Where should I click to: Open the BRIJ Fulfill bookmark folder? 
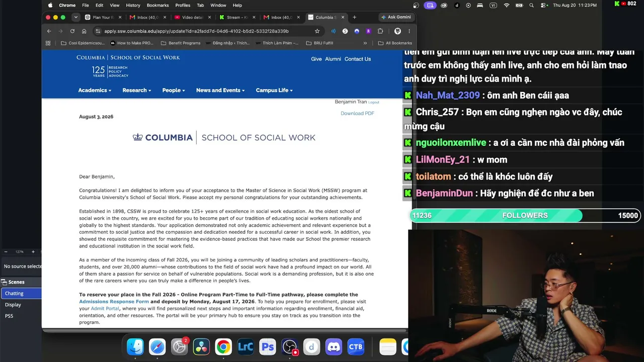click(x=319, y=43)
